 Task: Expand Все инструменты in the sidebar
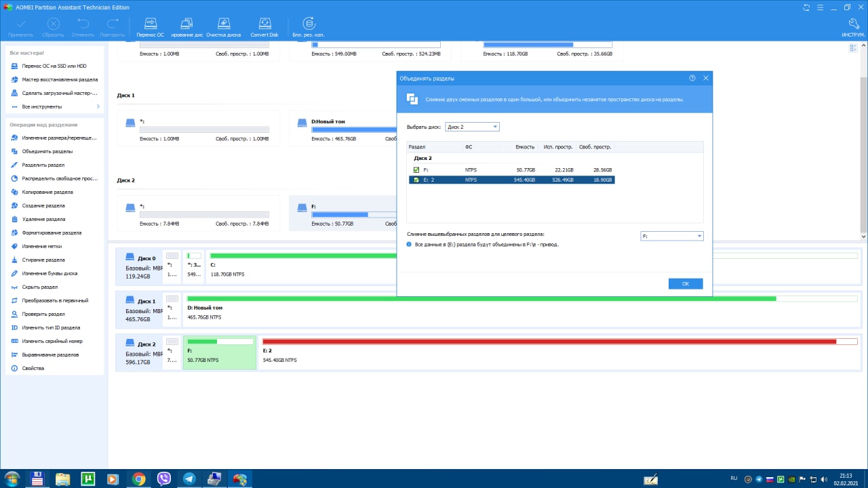54,106
